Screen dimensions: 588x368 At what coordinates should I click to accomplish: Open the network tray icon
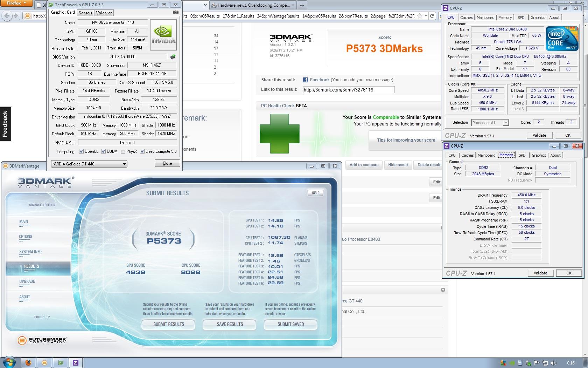click(545, 363)
